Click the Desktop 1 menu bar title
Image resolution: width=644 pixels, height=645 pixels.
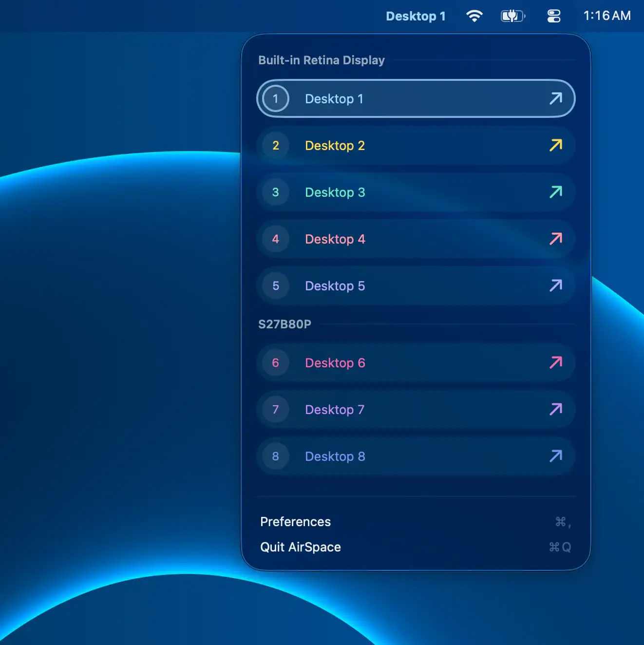(416, 16)
